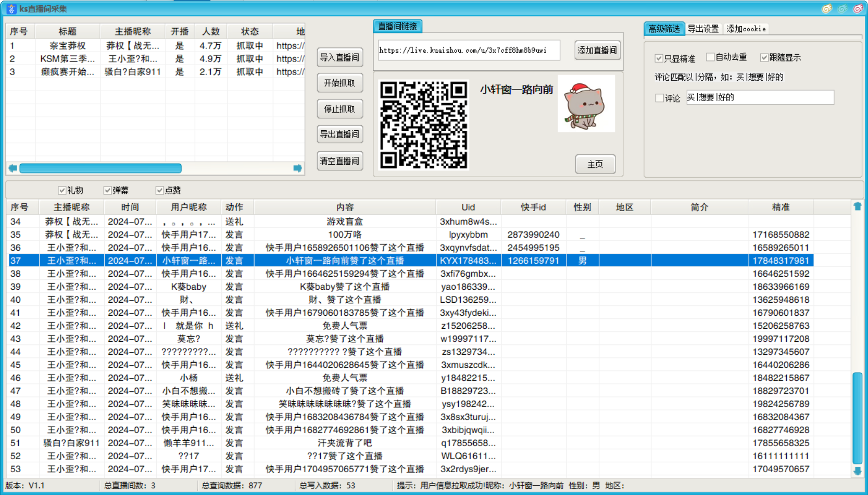Click the 人数 column header in room list
The image size is (868, 495).
(x=211, y=31)
